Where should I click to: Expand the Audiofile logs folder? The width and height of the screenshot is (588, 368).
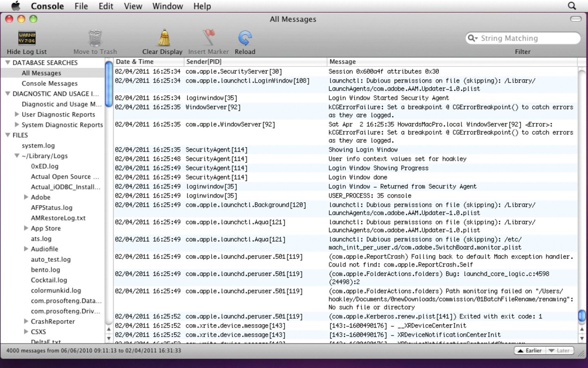26,249
